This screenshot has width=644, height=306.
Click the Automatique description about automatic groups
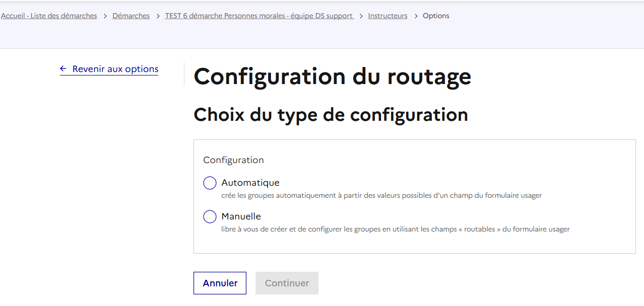tap(381, 195)
